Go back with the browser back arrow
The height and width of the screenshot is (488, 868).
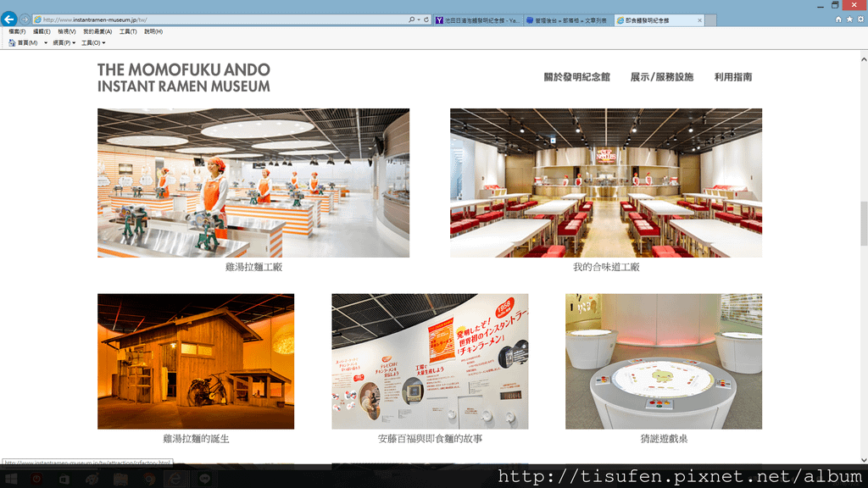[8, 19]
